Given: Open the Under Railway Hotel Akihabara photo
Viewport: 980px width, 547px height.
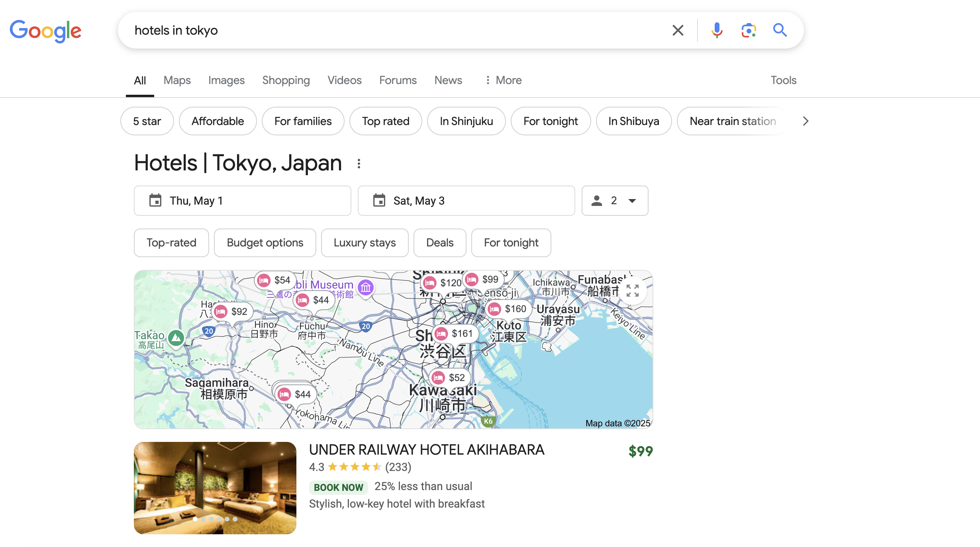Looking at the screenshot, I should [215, 488].
